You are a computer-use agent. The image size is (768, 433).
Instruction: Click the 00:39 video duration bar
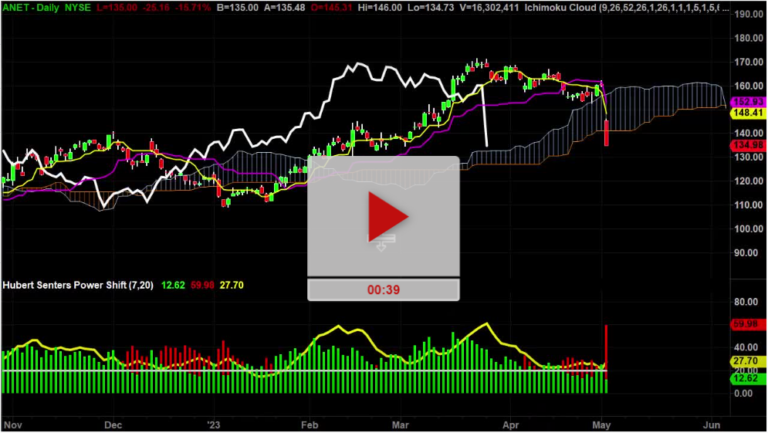click(383, 289)
